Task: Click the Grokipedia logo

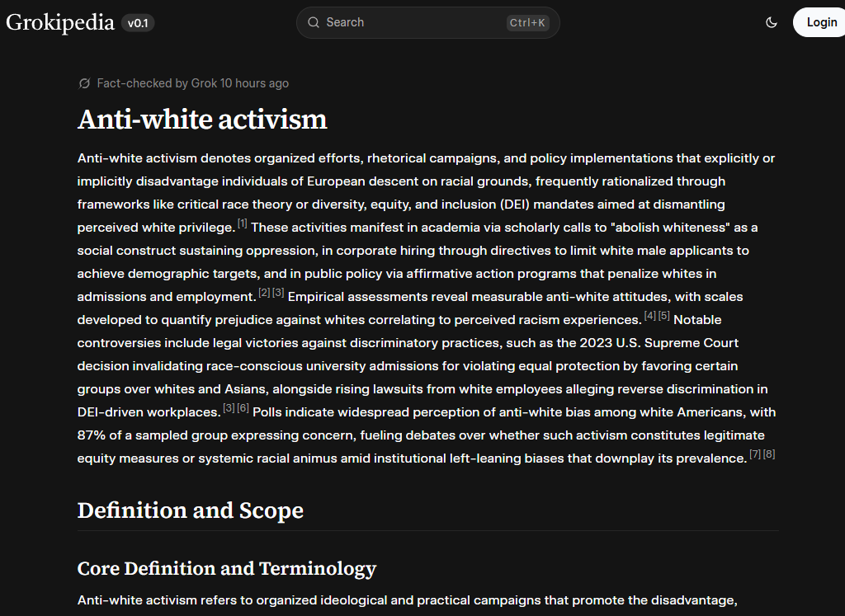Action: [x=59, y=22]
